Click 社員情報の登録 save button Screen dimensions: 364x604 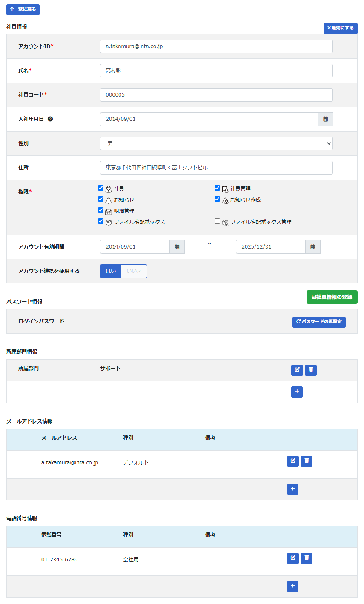332,297
